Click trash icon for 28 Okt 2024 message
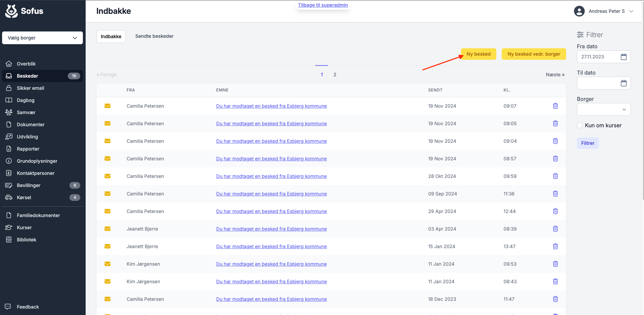The image size is (644, 315). coord(555,176)
